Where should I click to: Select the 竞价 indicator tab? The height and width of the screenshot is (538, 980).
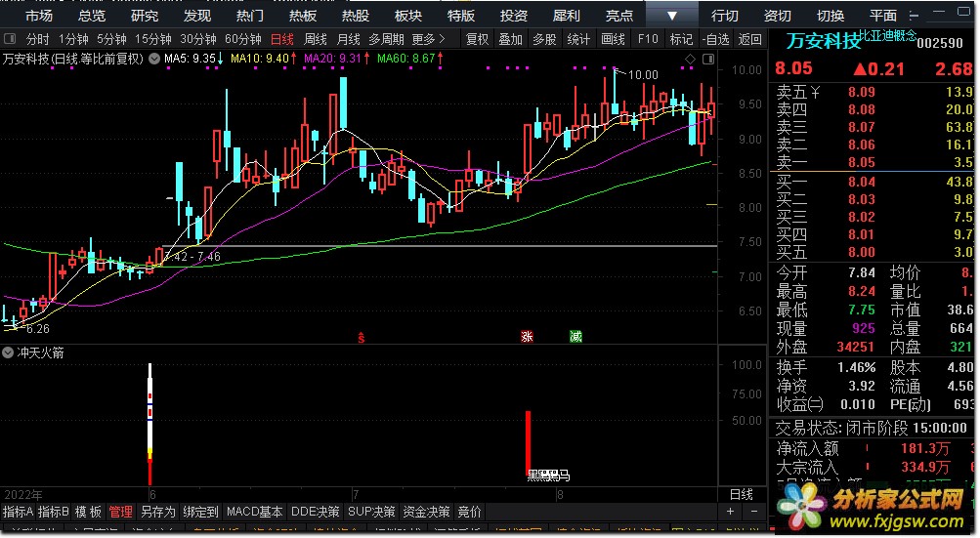[x=469, y=512]
